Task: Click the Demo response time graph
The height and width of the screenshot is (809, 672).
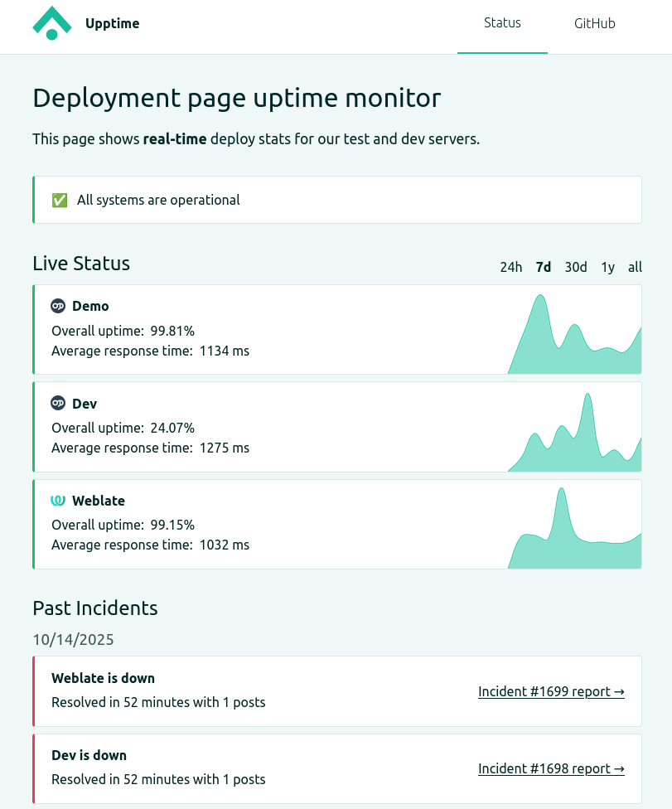Action: (574, 340)
